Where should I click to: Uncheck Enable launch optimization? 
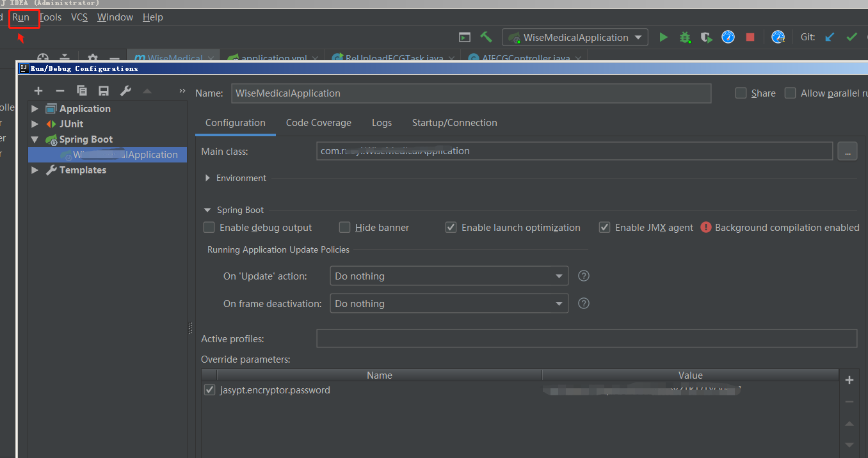[x=451, y=227]
